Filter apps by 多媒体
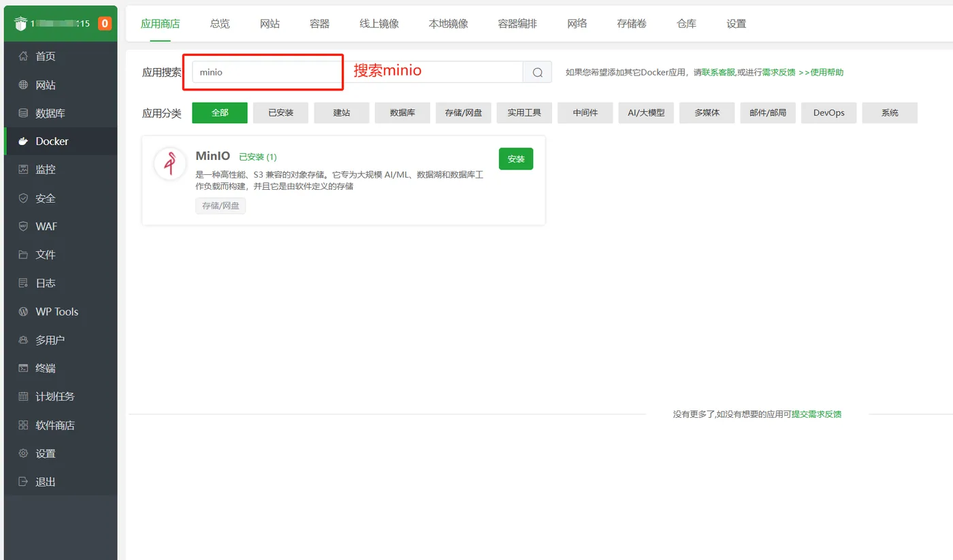 click(707, 113)
